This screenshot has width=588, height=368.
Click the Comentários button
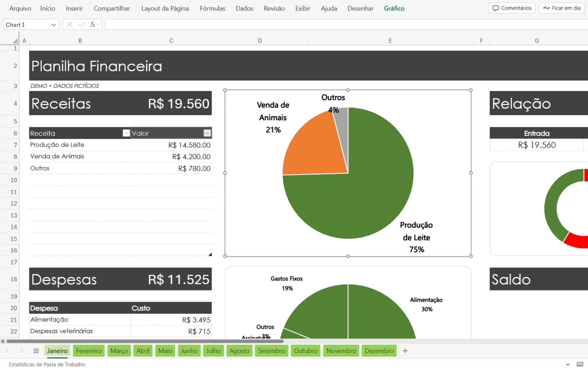(x=512, y=8)
